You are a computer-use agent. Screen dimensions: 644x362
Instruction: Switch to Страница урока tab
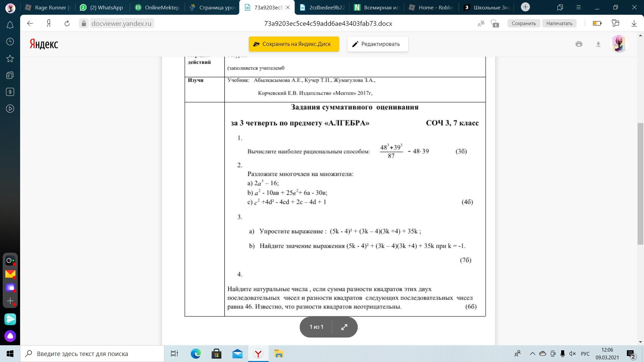click(x=212, y=7)
